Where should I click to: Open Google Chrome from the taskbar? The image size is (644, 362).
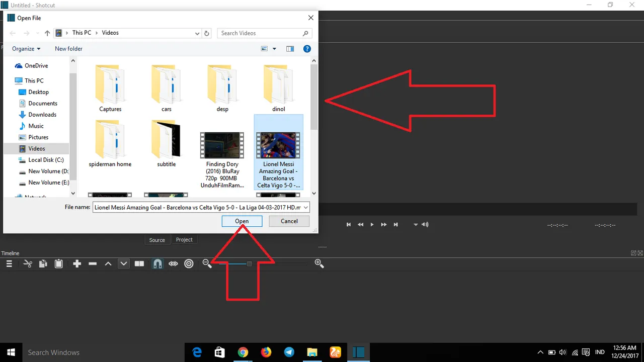(243, 352)
